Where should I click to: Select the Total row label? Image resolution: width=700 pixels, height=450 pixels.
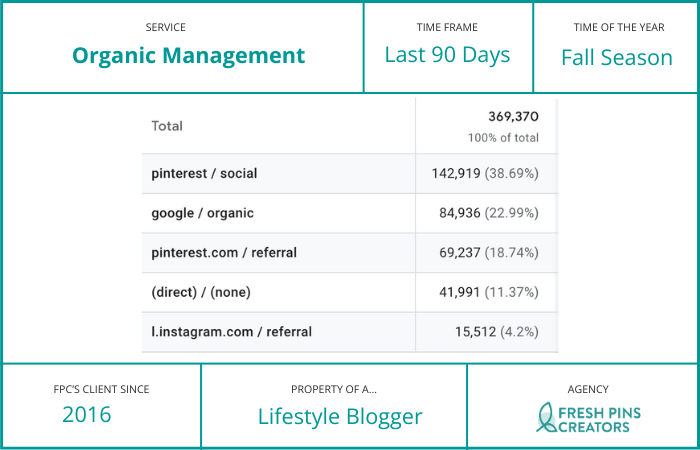(168, 127)
